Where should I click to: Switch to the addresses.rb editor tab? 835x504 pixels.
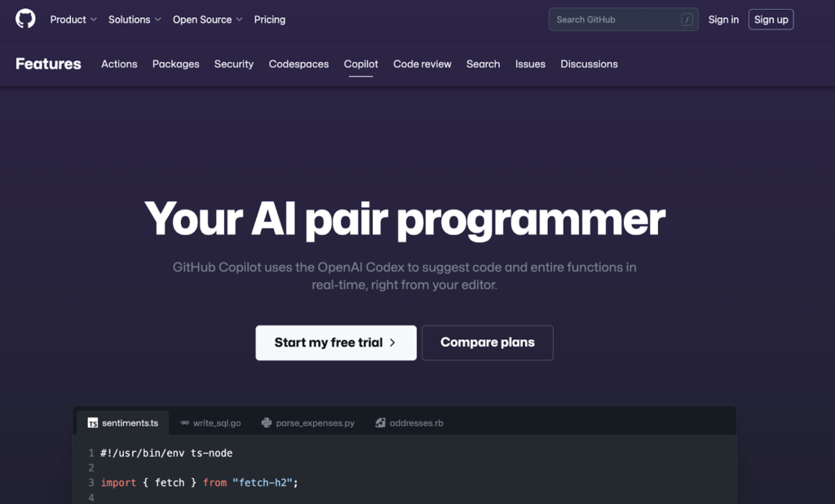point(409,422)
